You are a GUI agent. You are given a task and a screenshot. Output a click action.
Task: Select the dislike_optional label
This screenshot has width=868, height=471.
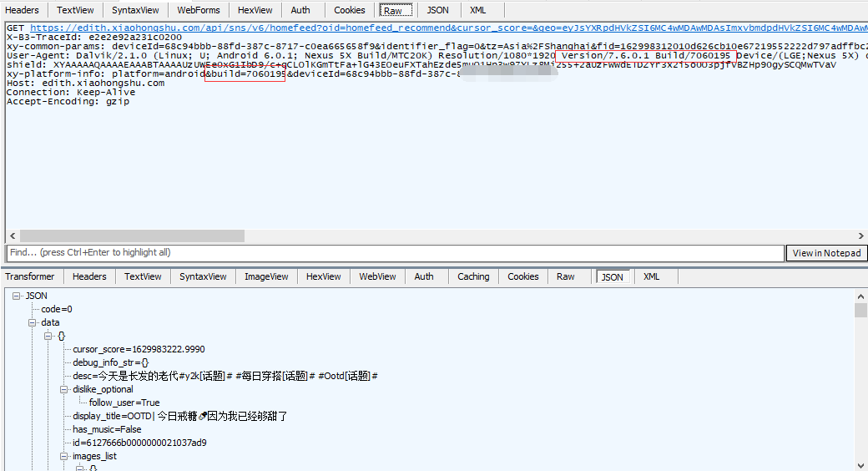(x=103, y=389)
